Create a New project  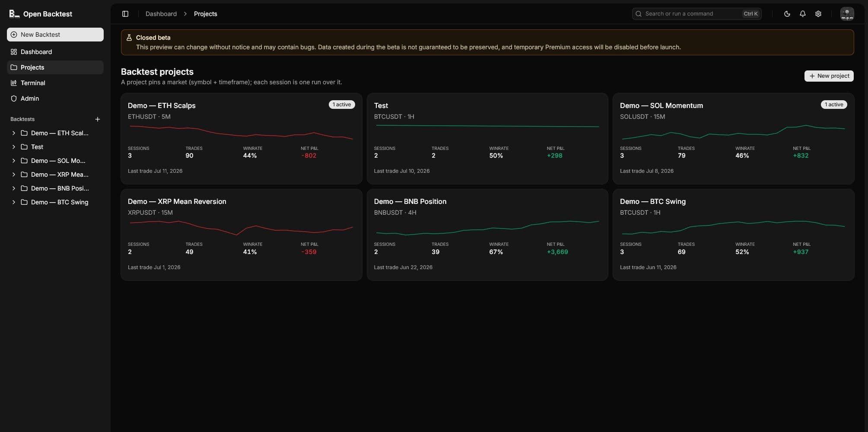click(x=829, y=76)
